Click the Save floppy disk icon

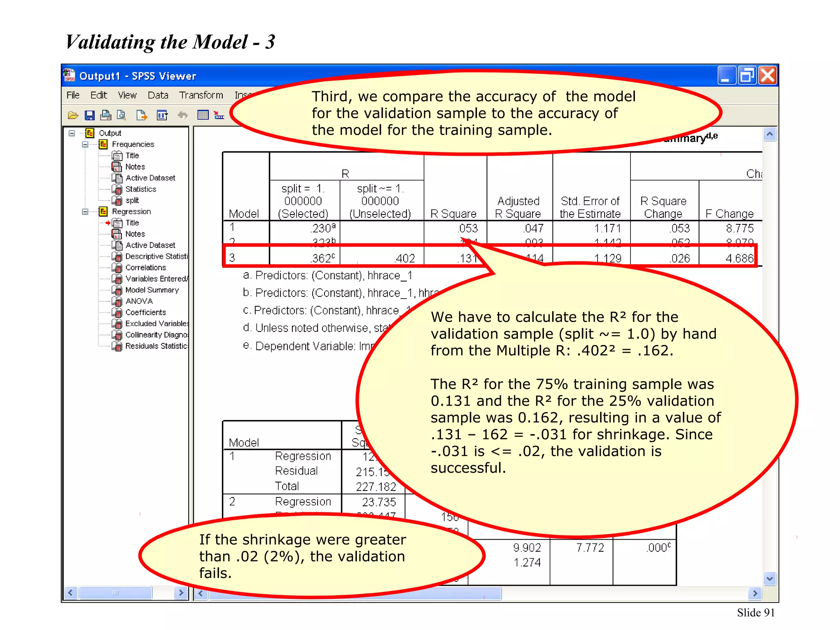pyautogui.click(x=89, y=115)
